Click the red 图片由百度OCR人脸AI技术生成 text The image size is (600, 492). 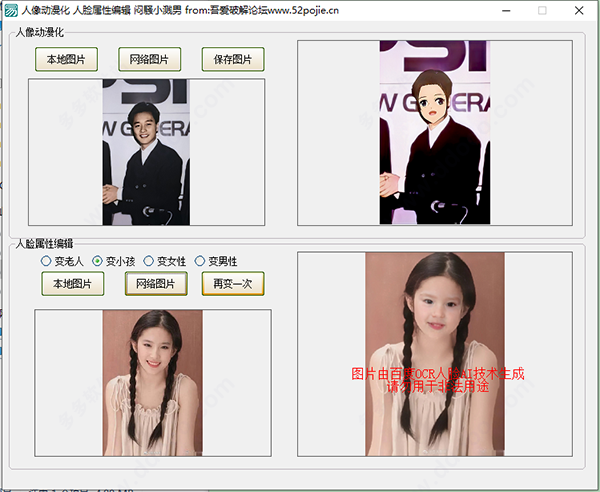point(438,374)
